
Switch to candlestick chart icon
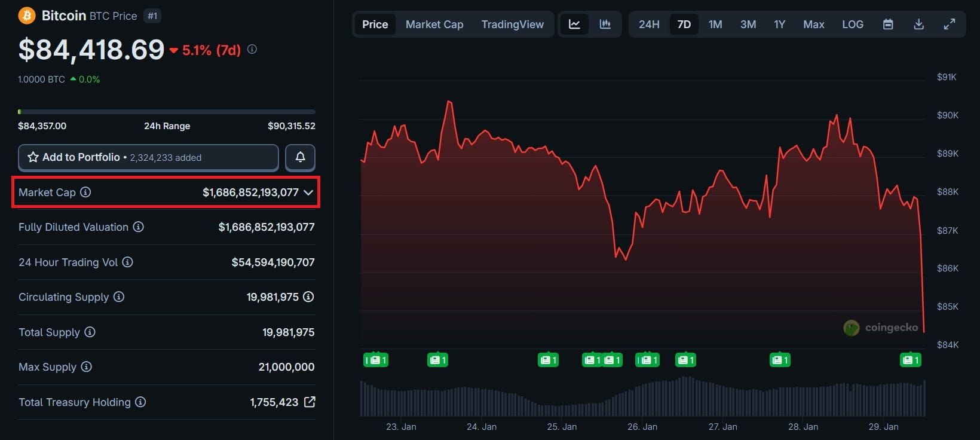[605, 25]
